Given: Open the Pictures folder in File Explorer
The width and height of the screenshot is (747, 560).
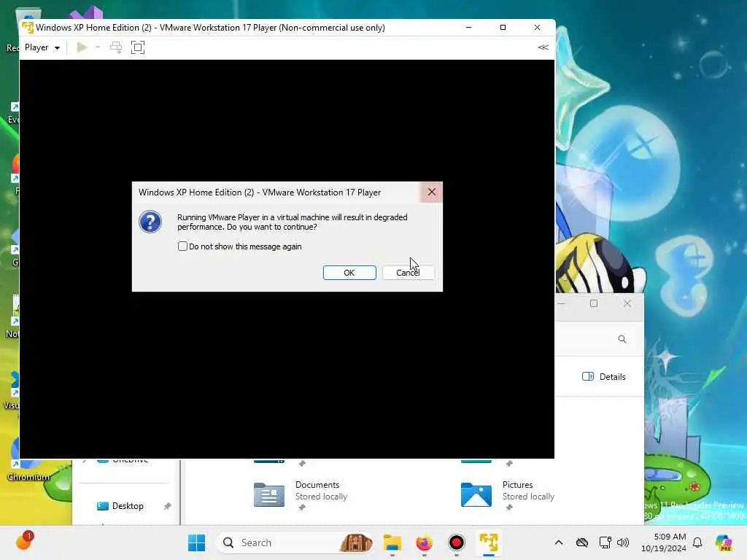Looking at the screenshot, I should [x=508, y=494].
